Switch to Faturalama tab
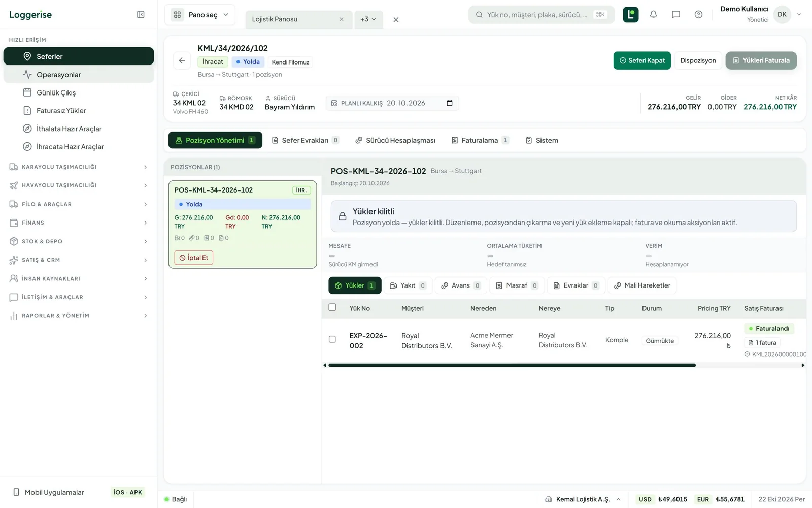Image resolution: width=812 pixels, height=508 pixels. [480, 140]
